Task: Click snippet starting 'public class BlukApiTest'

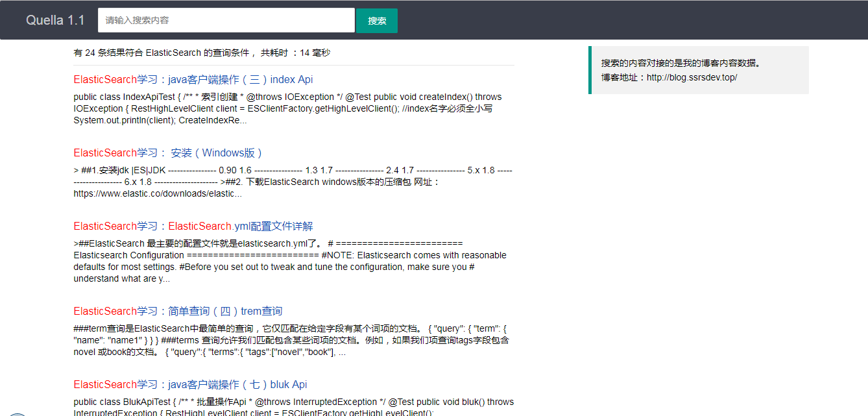Action: click(x=294, y=407)
